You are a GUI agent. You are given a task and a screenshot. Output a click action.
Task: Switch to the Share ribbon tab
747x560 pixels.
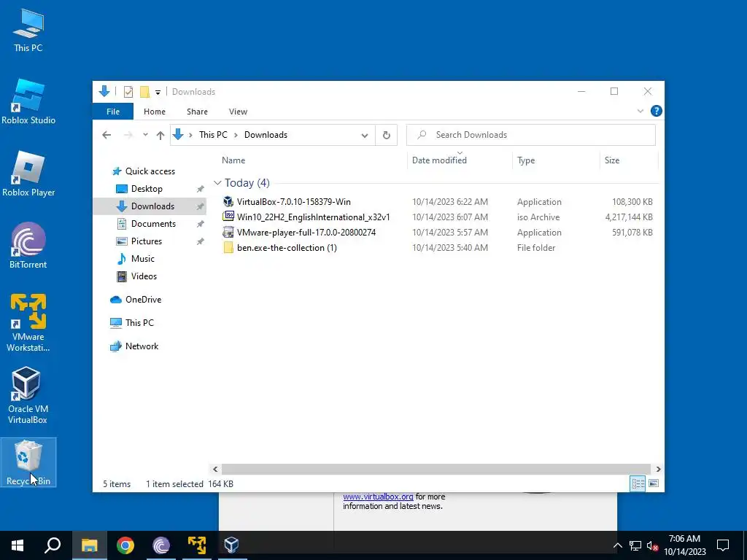point(197,112)
